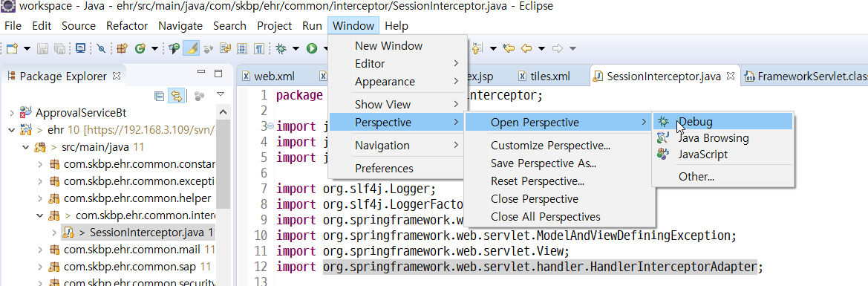Choose Other... from Open Perspective submenu
The image size is (868, 286).
723,178
